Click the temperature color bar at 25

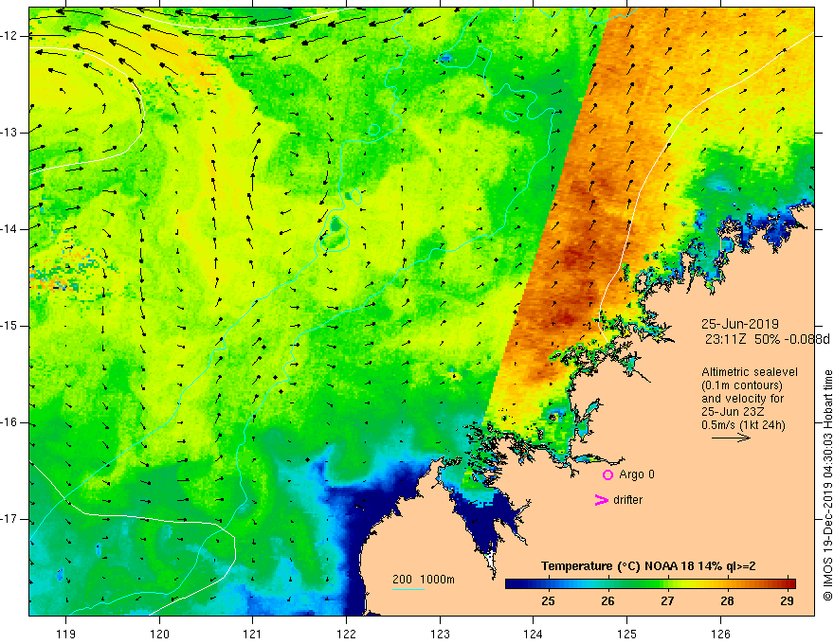[548, 584]
